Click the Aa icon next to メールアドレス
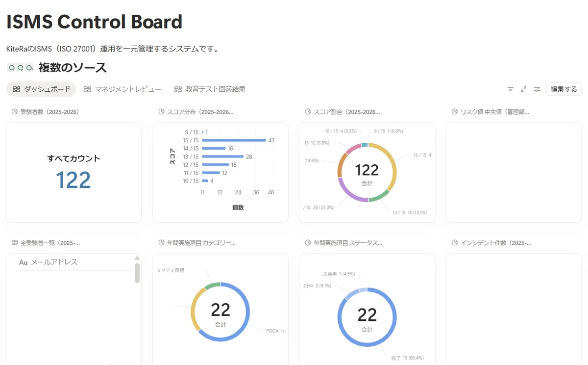Image resolution: width=588 pixels, height=365 pixels. point(23,262)
